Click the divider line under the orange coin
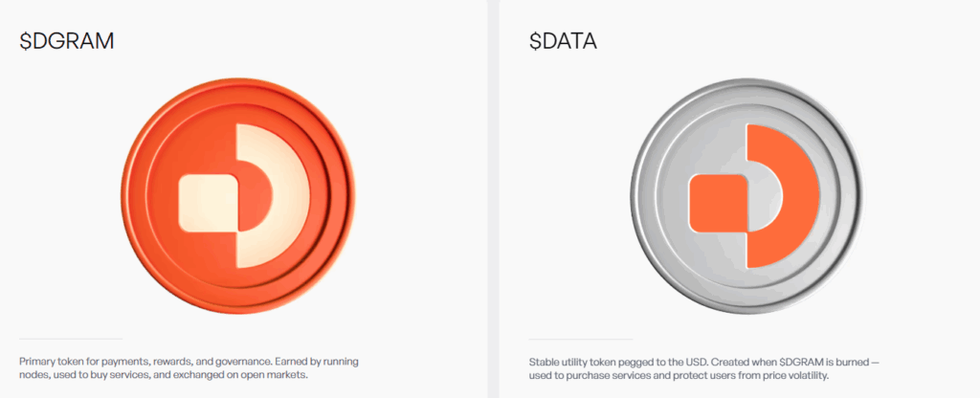Viewport: 980px width, 398px height. click(x=71, y=339)
